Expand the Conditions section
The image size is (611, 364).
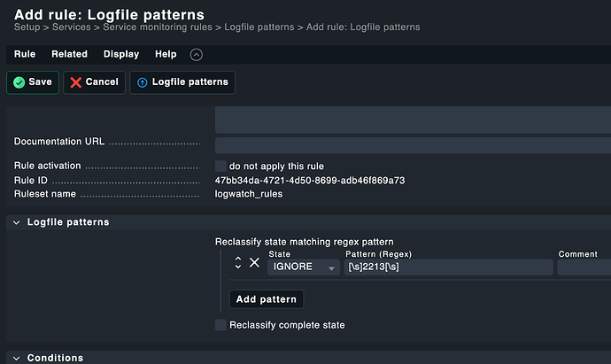tap(17, 358)
